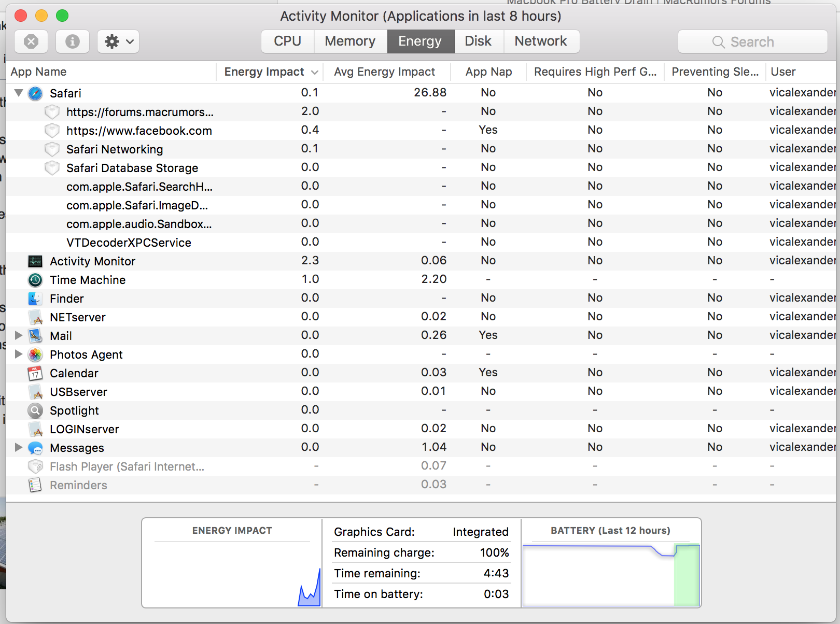
Task: Switch to the Memory tab
Action: click(351, 41)
